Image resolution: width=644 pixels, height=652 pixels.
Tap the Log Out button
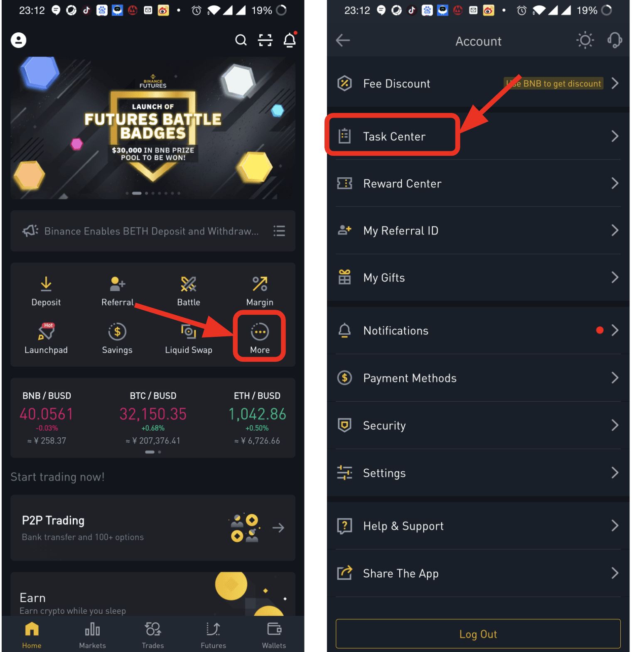pyautogui.click(x=478, y=634)
